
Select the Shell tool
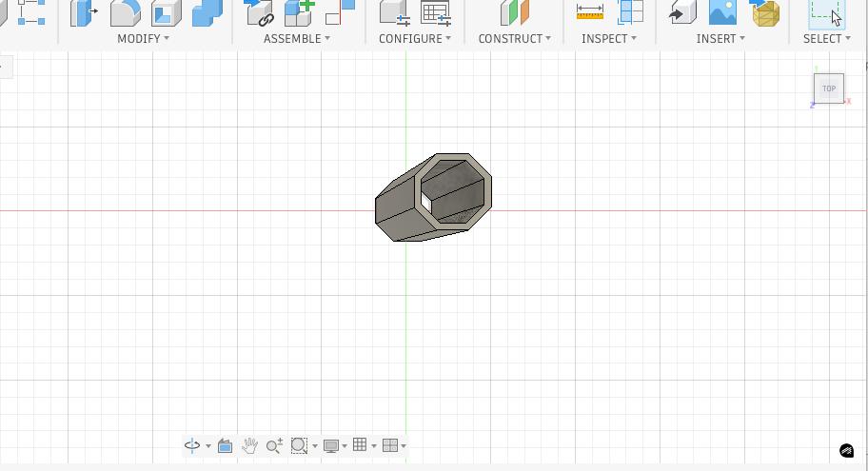pos(167,12)
